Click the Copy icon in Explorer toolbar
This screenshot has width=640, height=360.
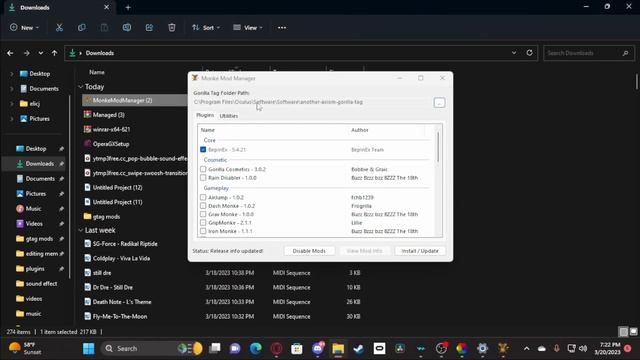click(82, 28)
